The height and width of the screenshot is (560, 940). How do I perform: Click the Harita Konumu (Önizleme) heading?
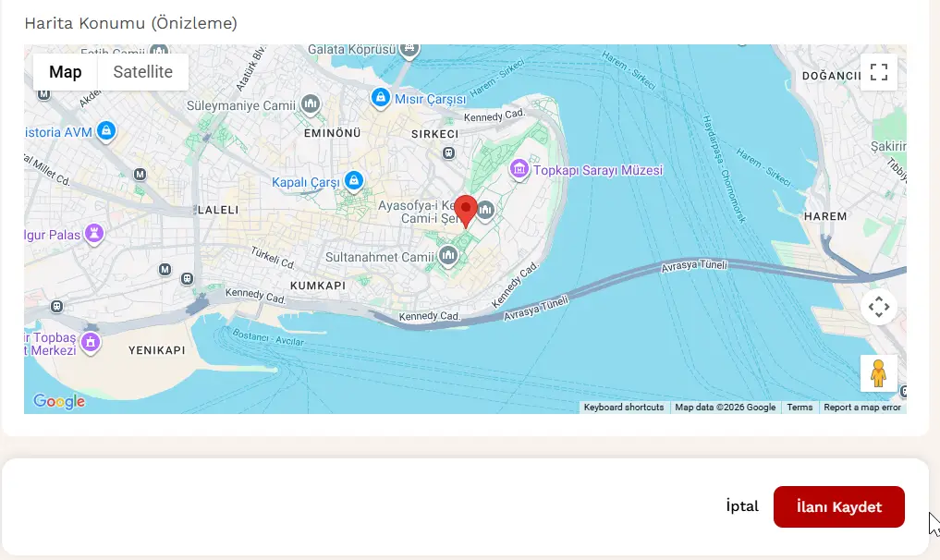(130, 23)
